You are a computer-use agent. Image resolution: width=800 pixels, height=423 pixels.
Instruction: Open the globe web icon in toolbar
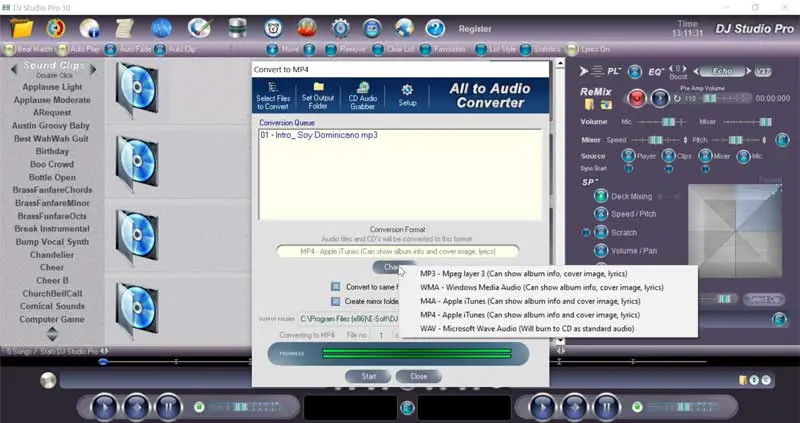tap(404, 28)
